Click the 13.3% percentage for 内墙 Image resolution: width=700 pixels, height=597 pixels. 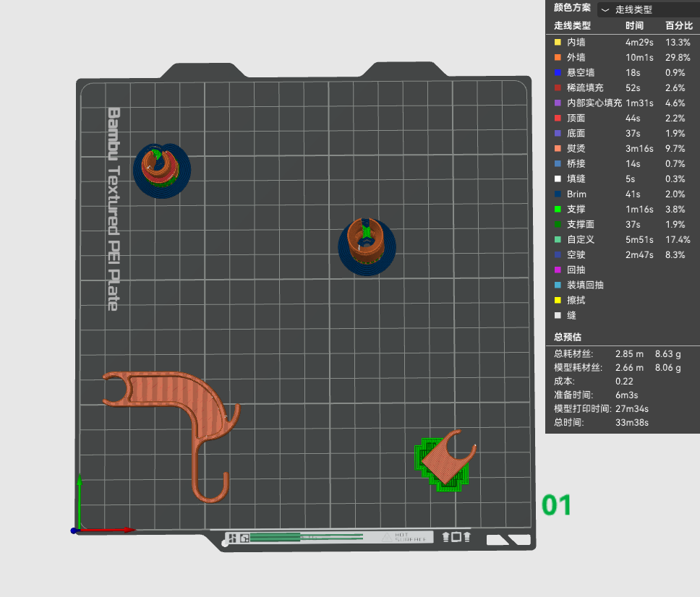pyautogui.click(x=678, y=42)
